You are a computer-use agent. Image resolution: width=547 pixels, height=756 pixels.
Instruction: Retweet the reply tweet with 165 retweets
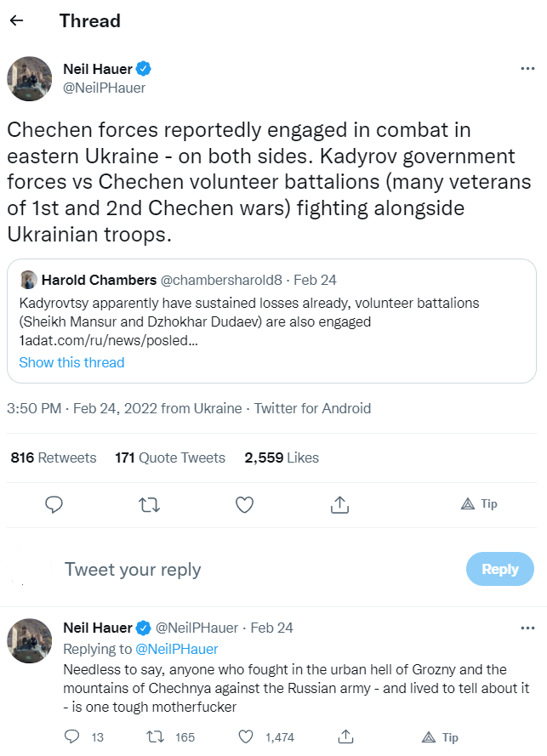(x=155, y=736)
